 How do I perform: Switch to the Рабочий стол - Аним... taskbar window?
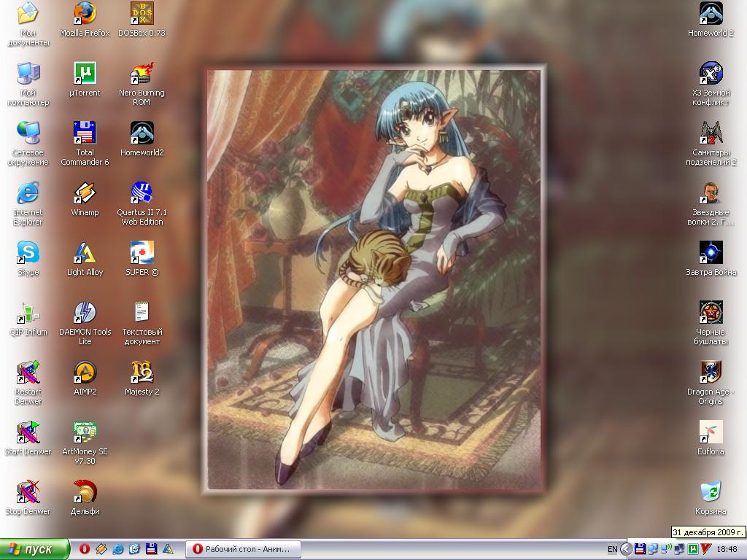click(x=243, y=550)
